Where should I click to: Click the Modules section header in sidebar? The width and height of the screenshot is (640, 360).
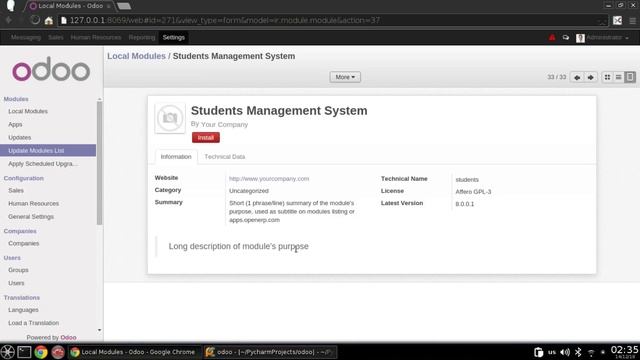16,99
